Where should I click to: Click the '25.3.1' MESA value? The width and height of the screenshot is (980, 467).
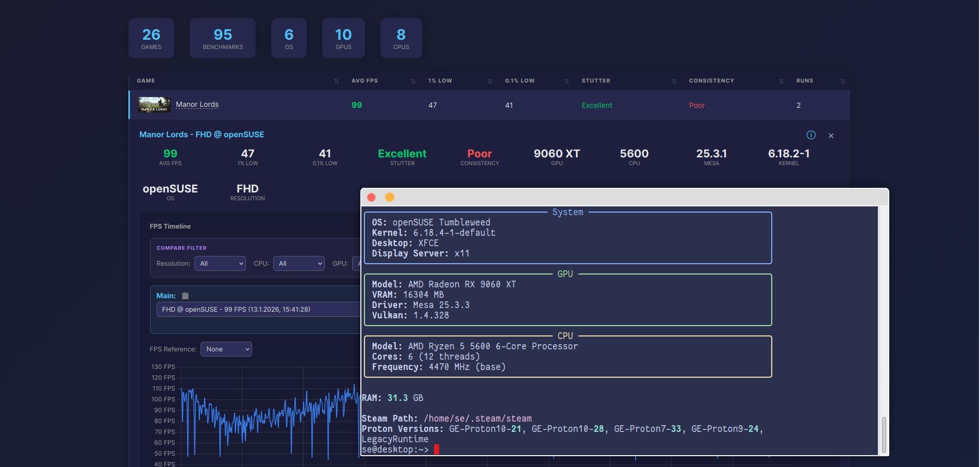(711, 154)
